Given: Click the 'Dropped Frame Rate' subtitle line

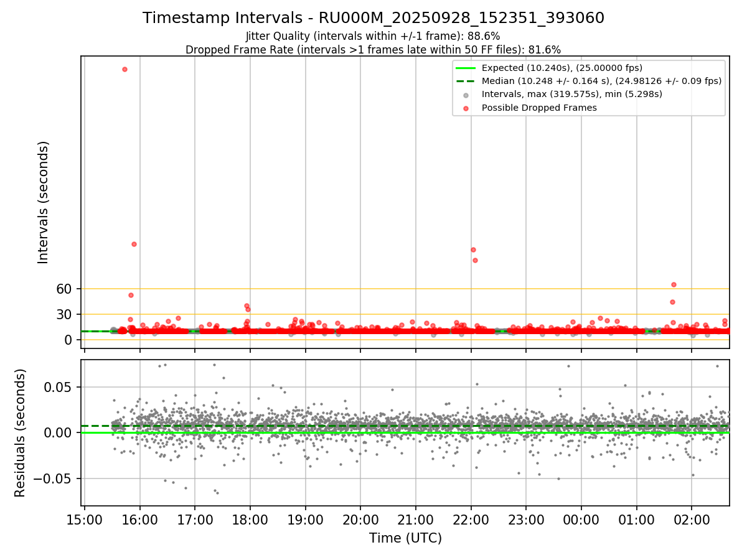Looking at the screenshot, I should click(x=373, y=50).
